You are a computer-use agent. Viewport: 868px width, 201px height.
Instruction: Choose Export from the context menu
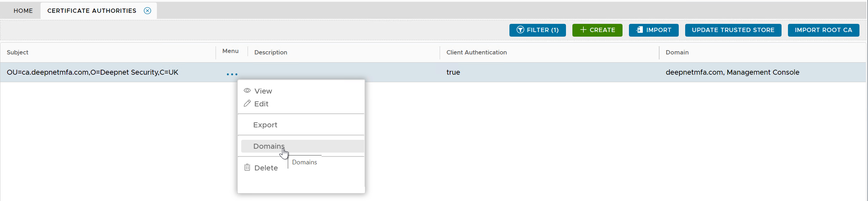[x=265, y=125]
